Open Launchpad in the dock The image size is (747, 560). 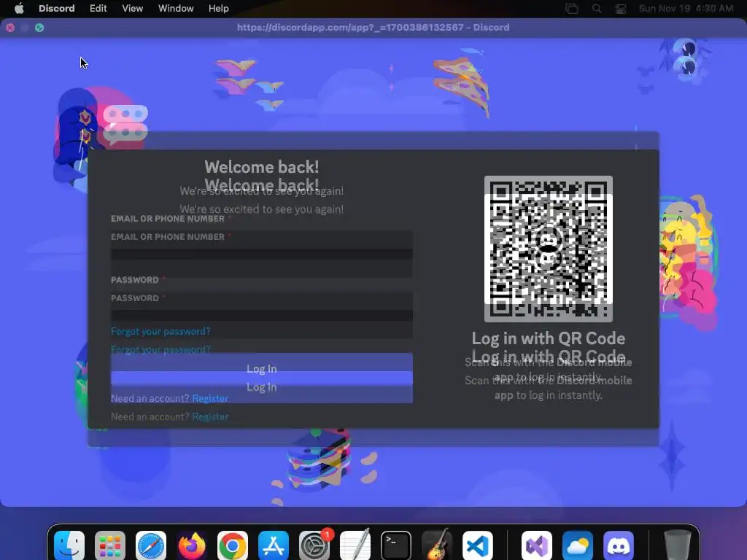[x=110, y=545]
